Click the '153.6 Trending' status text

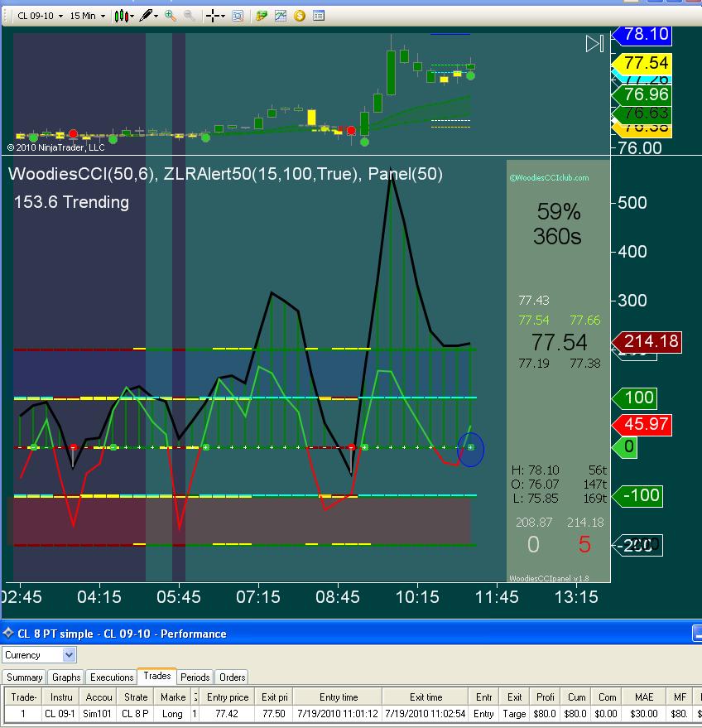coord(71,202)
